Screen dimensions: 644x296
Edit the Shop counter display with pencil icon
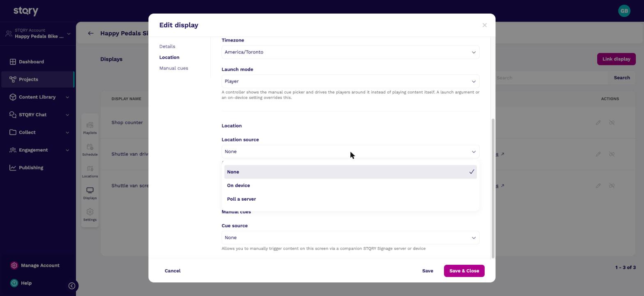pos(598,123)
